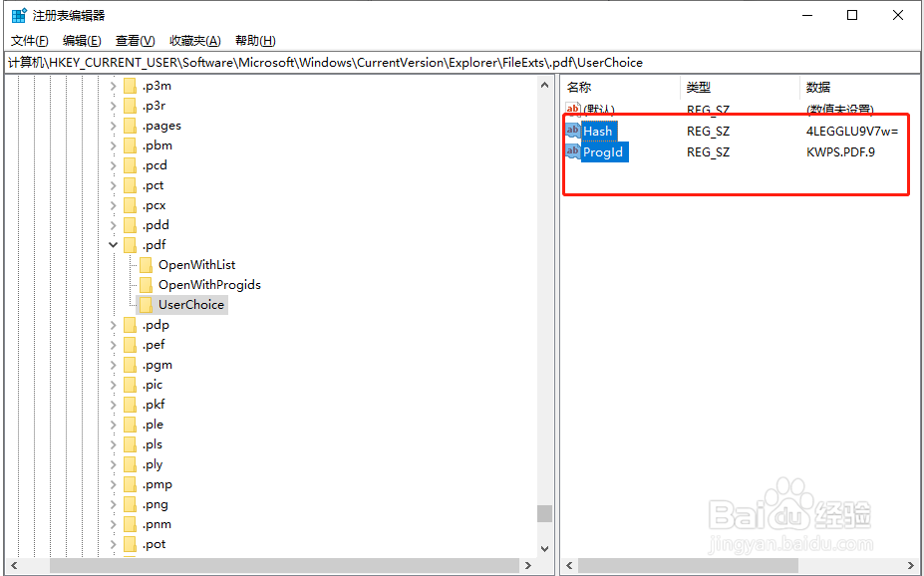Expand the .pgm key

click(x=114, y=365)
